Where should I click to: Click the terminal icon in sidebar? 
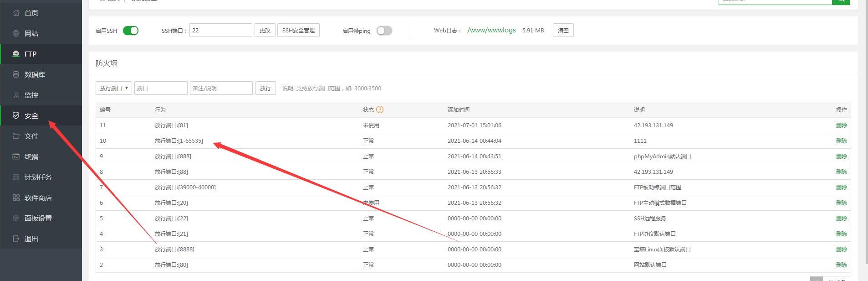16,156
